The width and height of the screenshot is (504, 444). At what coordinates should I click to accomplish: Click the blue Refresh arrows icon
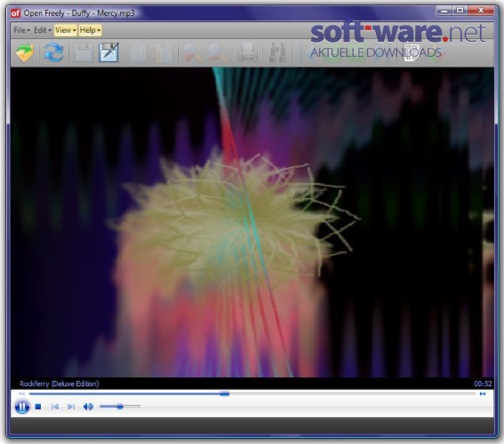(x=53, y=52)
